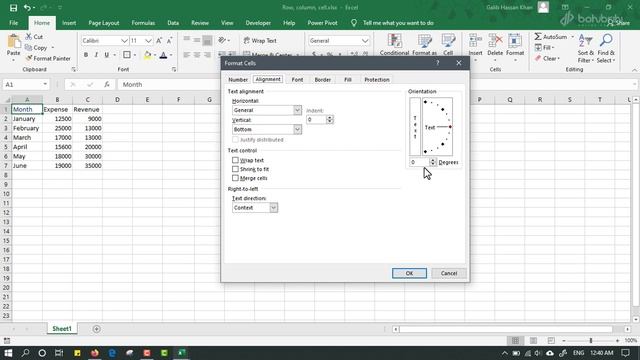Switch to the Font tab in dialog
This screenshot has height=360, width=640.
297,80
